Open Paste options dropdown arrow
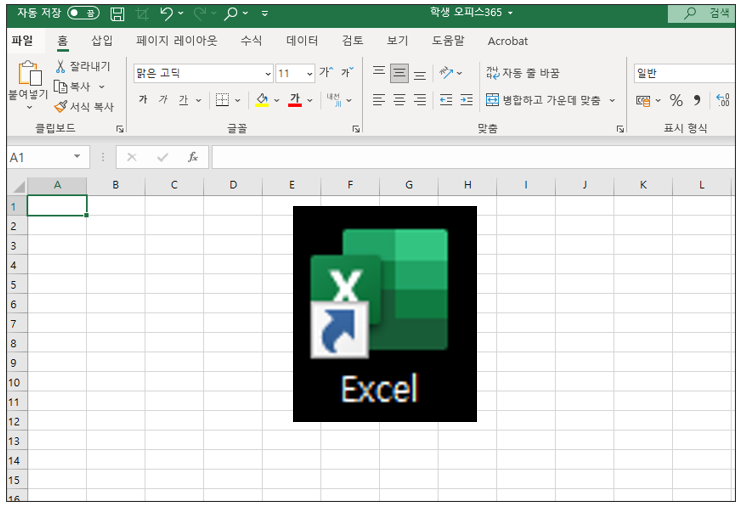 (29, 108)
